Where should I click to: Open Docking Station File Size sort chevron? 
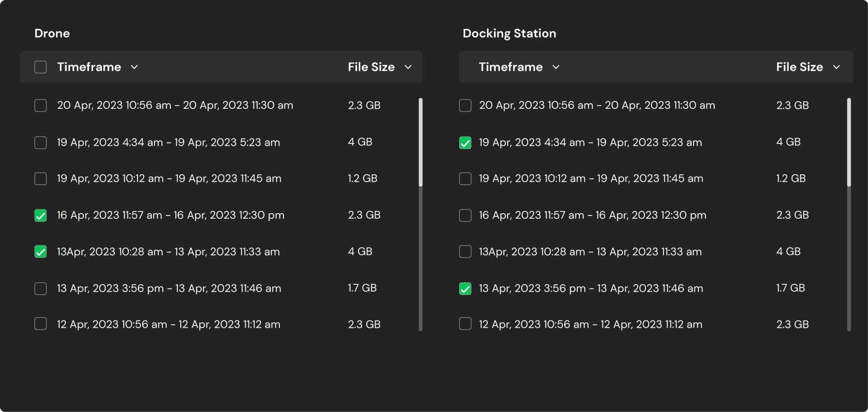(836, 67)
